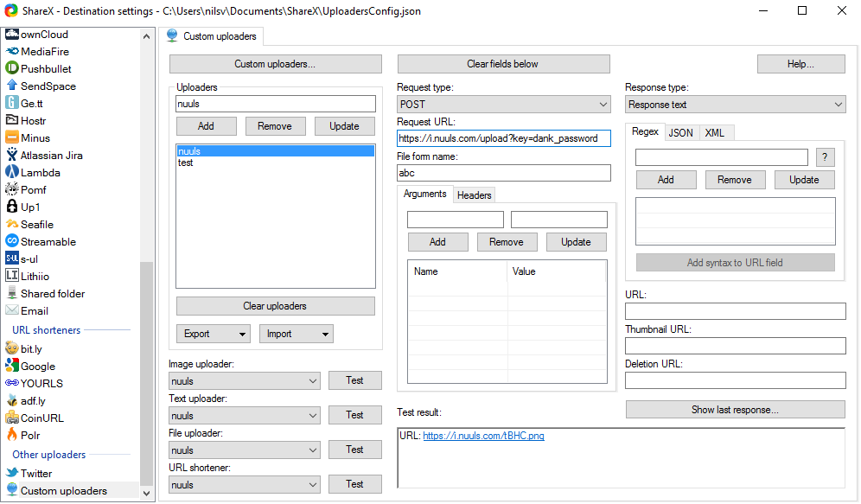Open the MediaFire destination icon
This screenshot has height=504, width=861.
pyautogui.click(x=11, y=51)
